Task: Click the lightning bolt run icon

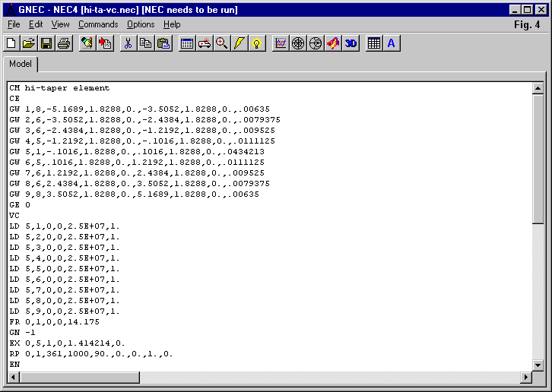Action: 239,43
